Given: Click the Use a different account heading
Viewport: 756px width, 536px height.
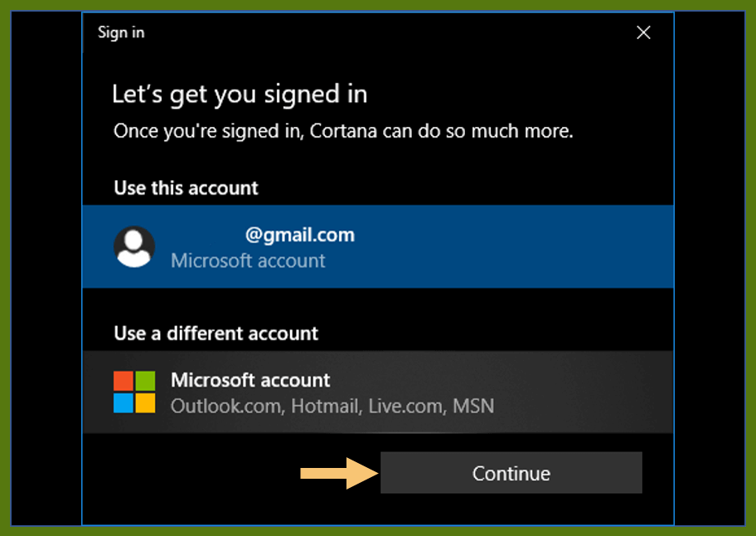Looking at the screenshot, I should click(216, 334).
